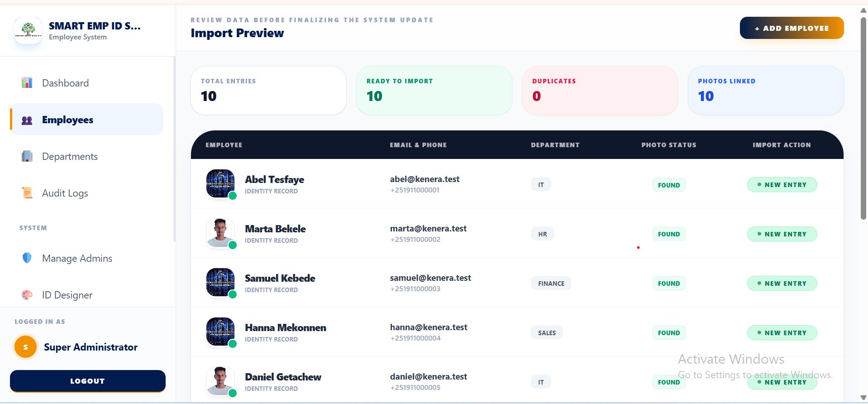The height and width of the screenshot is (404, 868).
Task: Click the Smart Emp ID tree logo
Action: 28,30
